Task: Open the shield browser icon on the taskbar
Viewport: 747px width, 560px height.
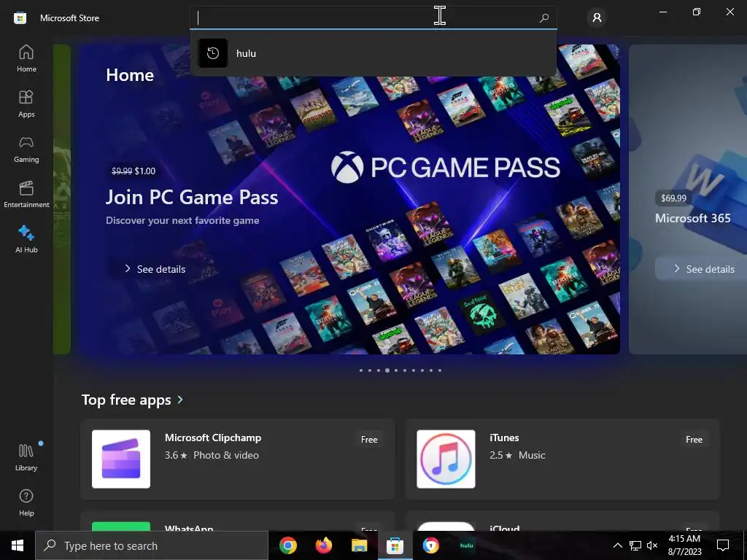Action: click(x=430, y=545)
